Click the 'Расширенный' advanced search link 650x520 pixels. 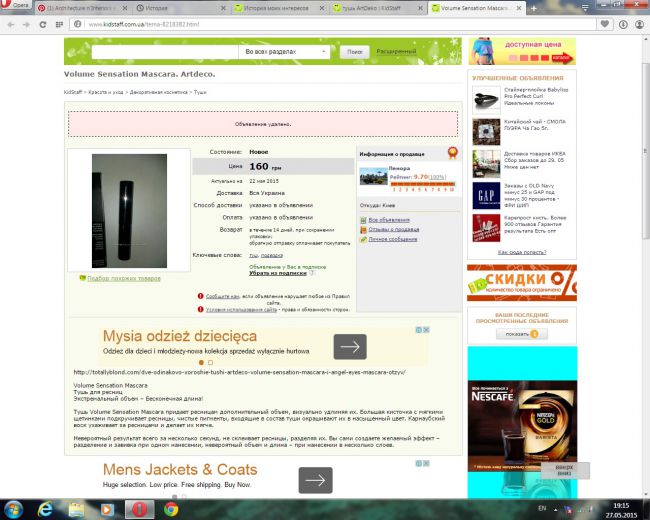[x=396, y=51]
